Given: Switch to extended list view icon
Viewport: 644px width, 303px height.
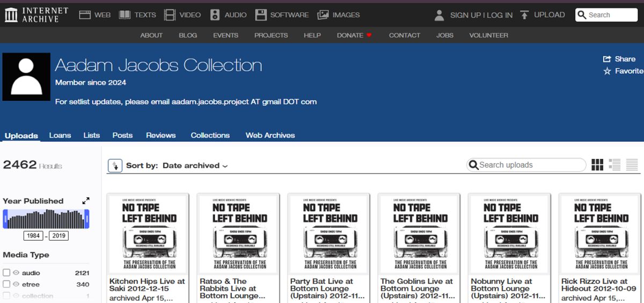Looking at the screenshot, I should click(614, 165).
